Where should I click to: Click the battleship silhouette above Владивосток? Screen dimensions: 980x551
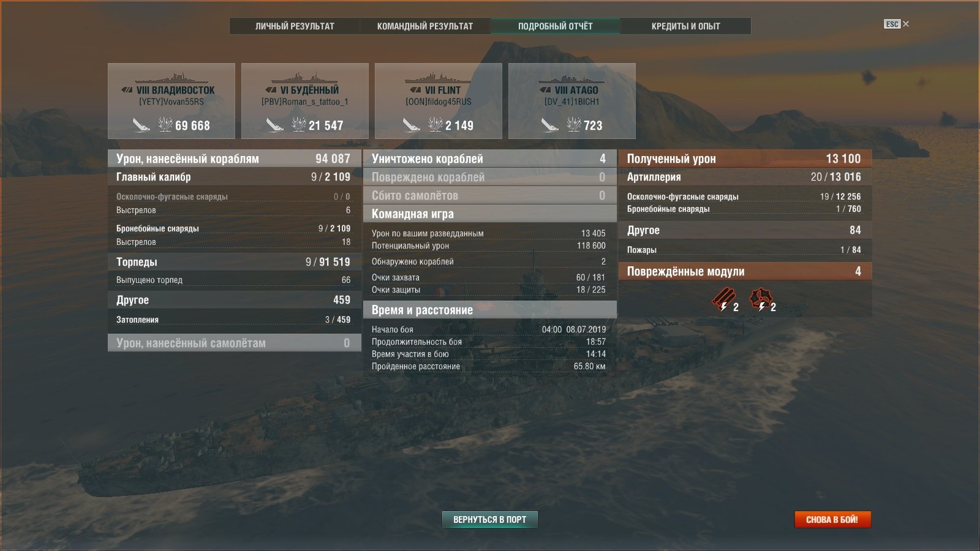(171, 78)
